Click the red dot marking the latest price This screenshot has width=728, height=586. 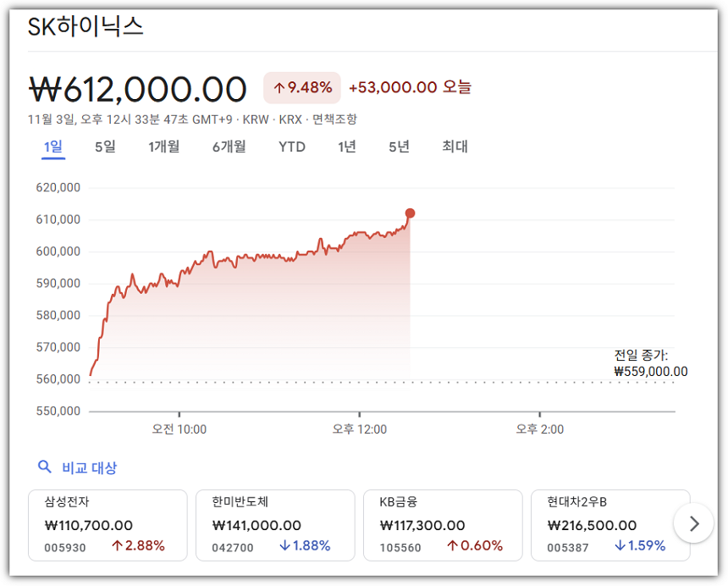click(408, 213)
